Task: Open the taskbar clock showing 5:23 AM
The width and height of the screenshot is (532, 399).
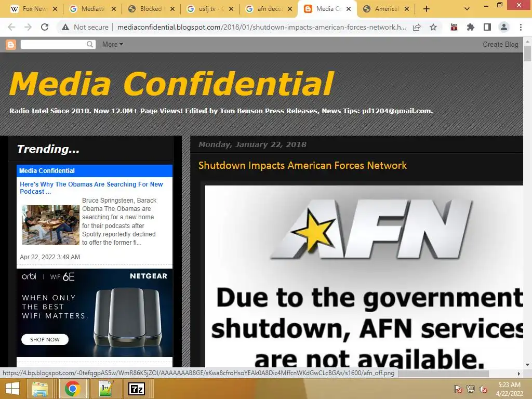Action: coord(509,389)
